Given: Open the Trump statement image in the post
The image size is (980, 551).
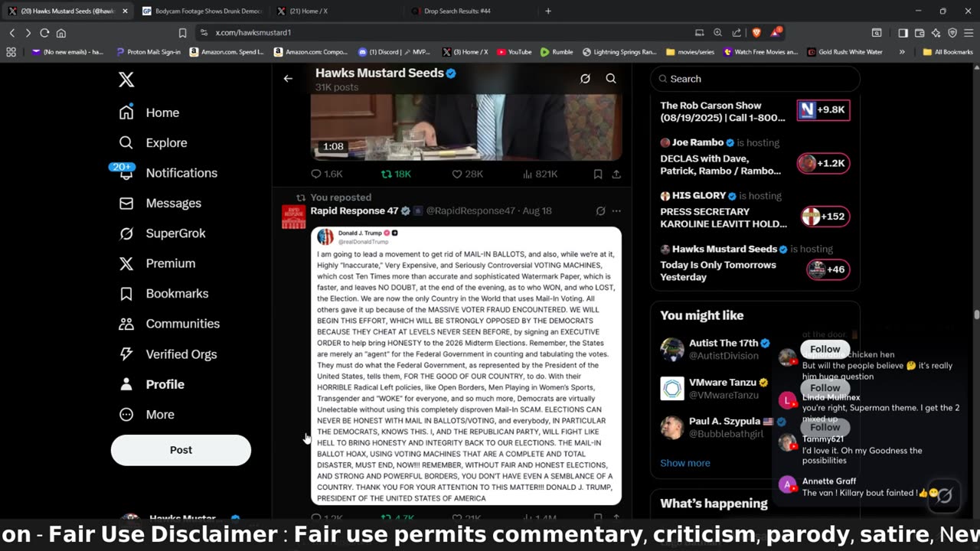Looking at the screenshot, I should [x=466, y=366].
